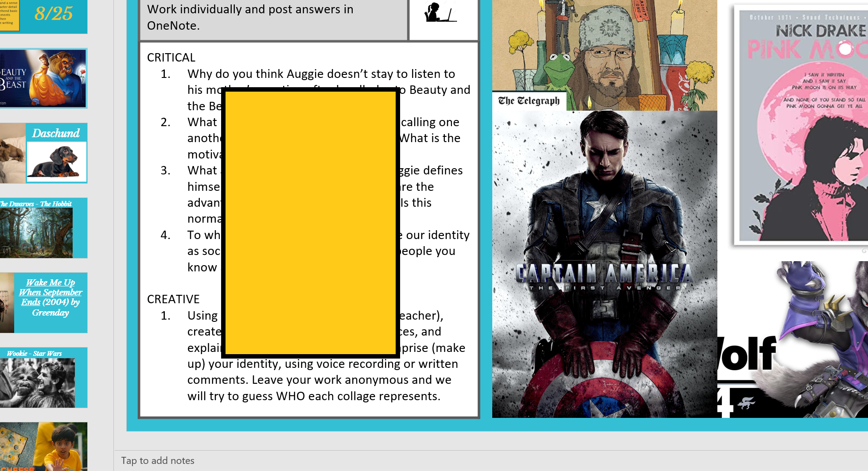Image resolution: width=868 pixels, height=471 pixels.
Task: Open the 'Wake Me Up When September Ends' link
Action: point(50,297)
